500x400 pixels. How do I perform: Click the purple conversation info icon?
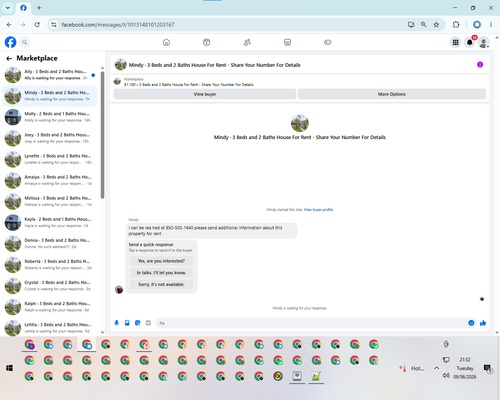(x=480, y=64)
